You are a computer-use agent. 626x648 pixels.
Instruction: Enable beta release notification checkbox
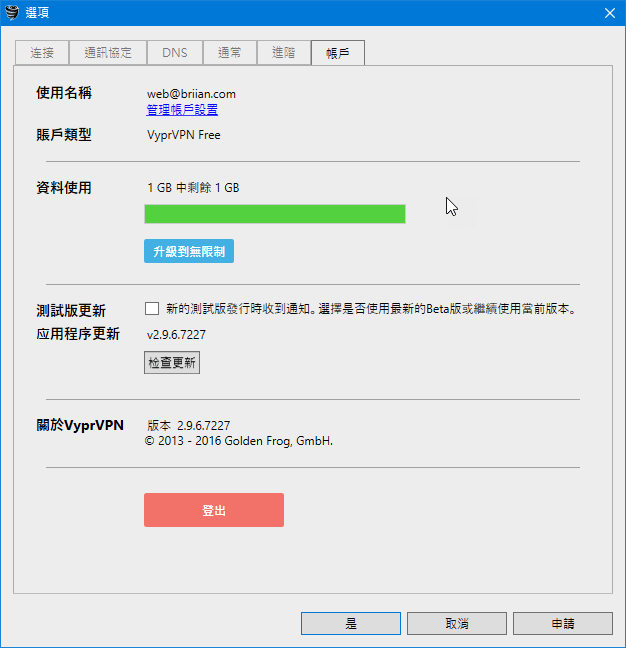pos(152,309)
